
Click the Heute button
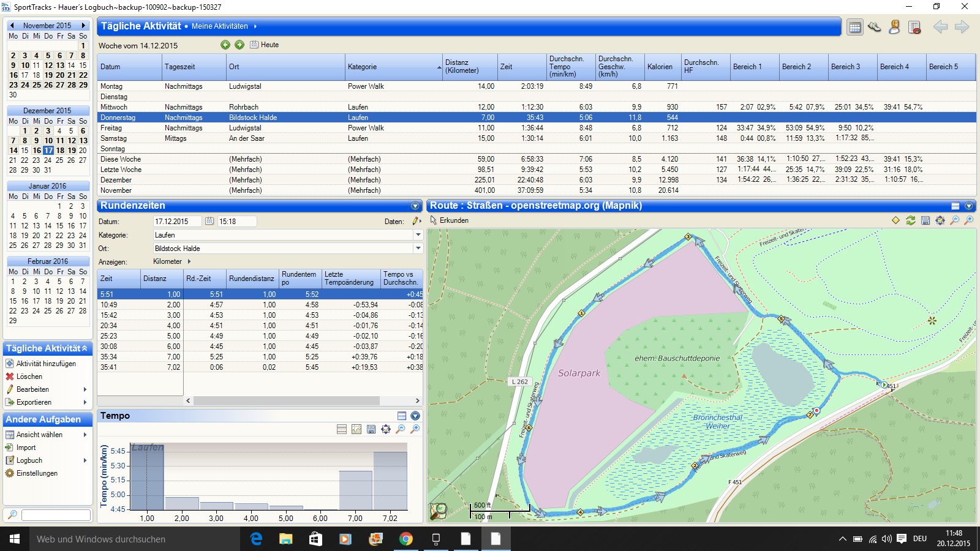(x=265, y=45)
